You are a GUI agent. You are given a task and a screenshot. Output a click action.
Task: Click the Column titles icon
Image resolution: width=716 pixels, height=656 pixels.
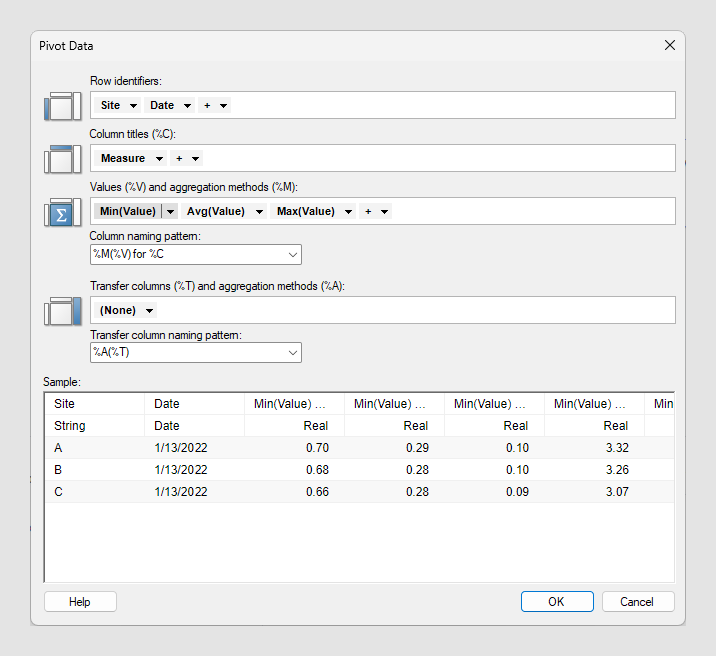(x=62, y=159)
